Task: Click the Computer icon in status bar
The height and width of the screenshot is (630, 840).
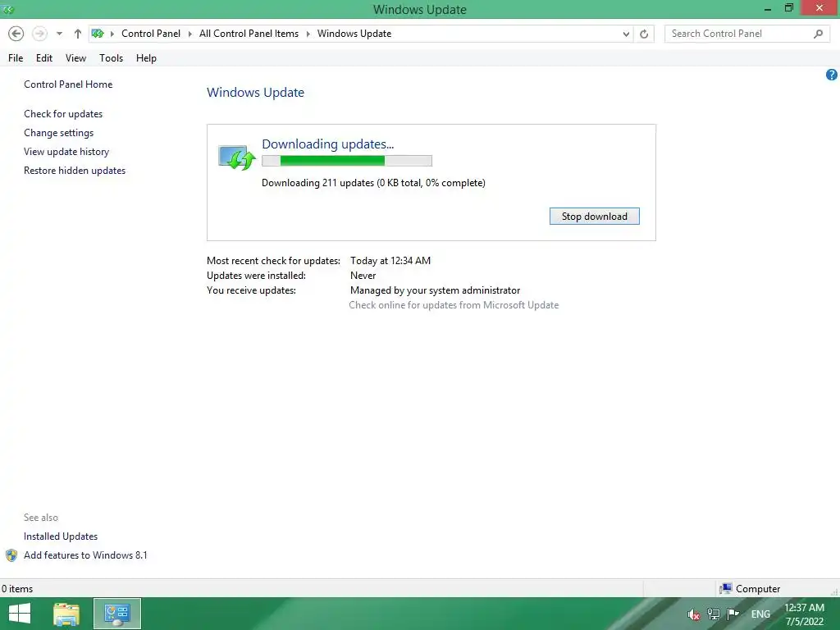Action: click(x=726, y=589)
